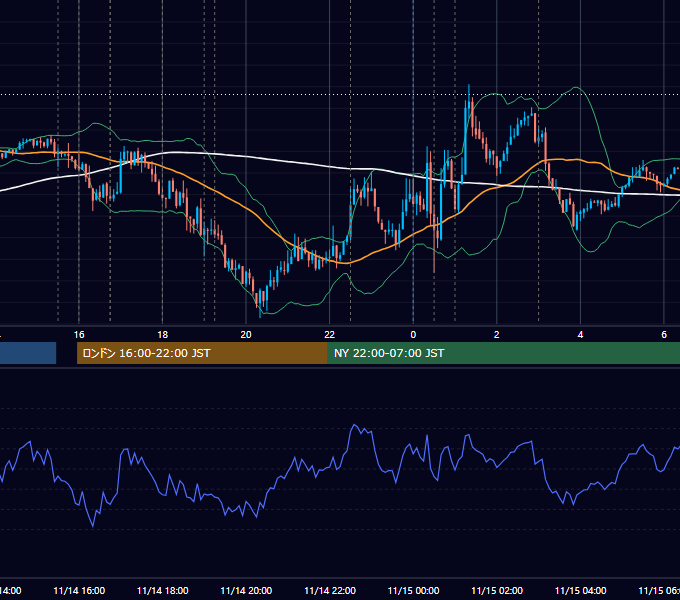This screenshot has width=680, height=600.
Task: Click the 11/14 18:00 date label
Action: point(163,591)
